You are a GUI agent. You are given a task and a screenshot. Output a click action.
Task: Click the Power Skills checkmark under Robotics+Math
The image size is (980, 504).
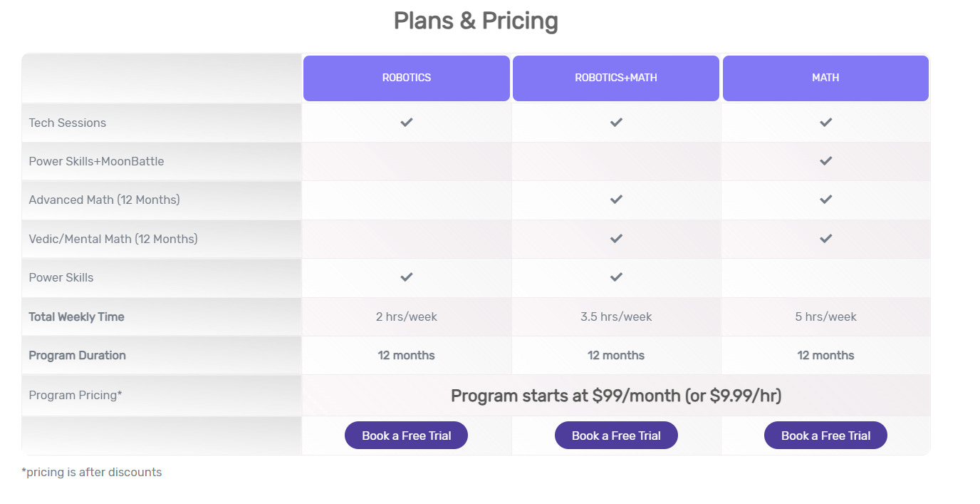point(616,277)
